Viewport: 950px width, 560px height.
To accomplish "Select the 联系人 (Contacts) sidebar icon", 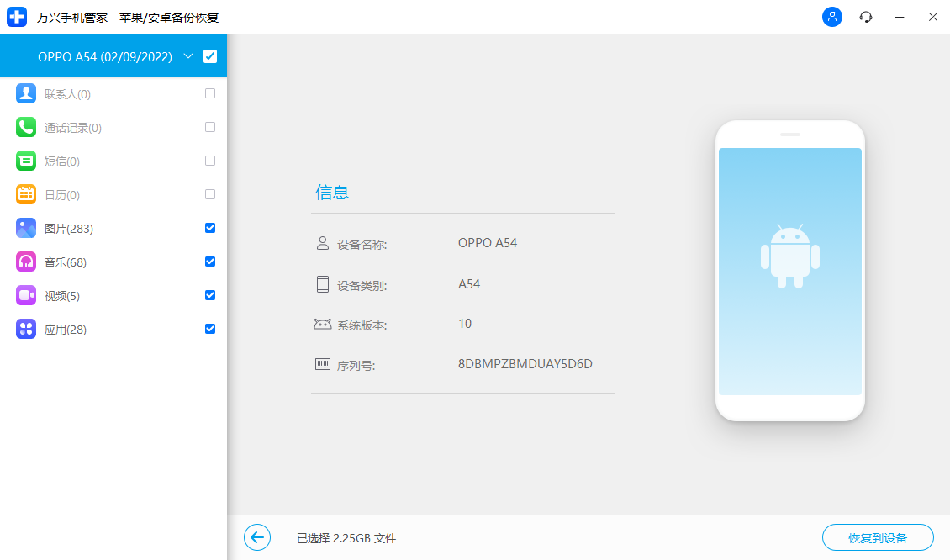I will 24,93.
